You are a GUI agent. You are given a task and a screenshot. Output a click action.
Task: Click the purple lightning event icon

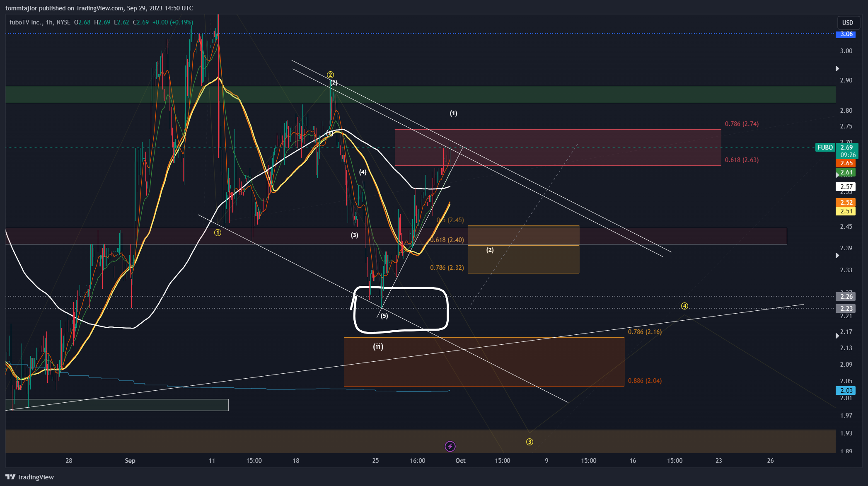pyautogui.click(x=450, y=446)
